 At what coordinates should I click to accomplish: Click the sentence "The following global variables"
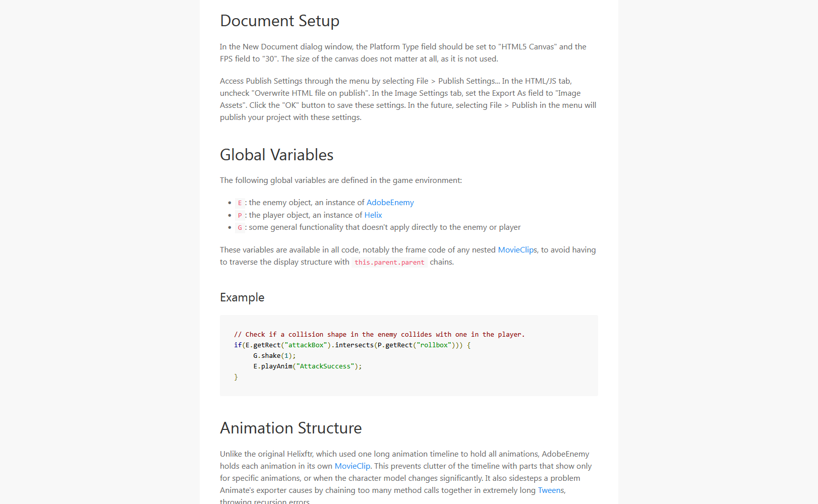pyautogui.click(x=340, y=180)
